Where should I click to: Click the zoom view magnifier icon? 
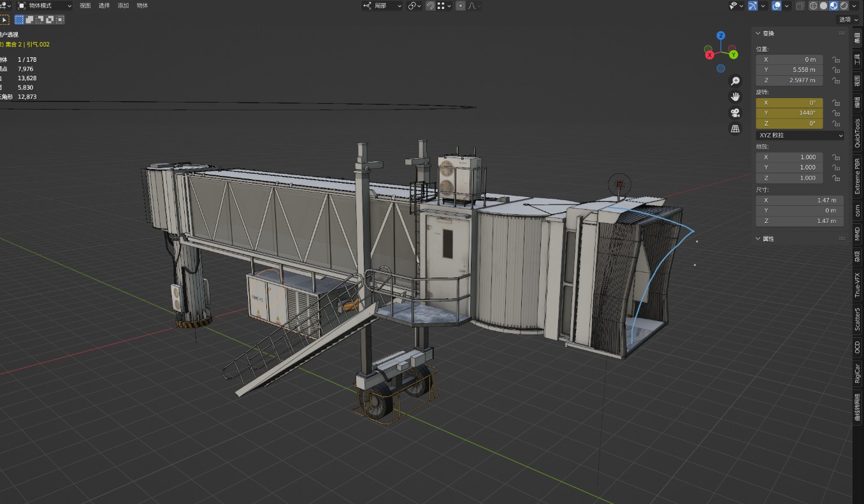pos(735,81)
